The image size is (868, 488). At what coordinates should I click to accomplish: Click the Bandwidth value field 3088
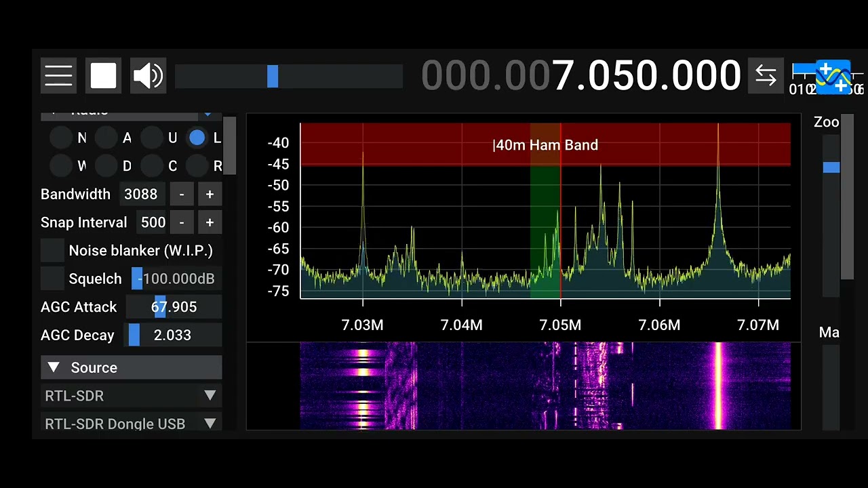pos(142,195)
